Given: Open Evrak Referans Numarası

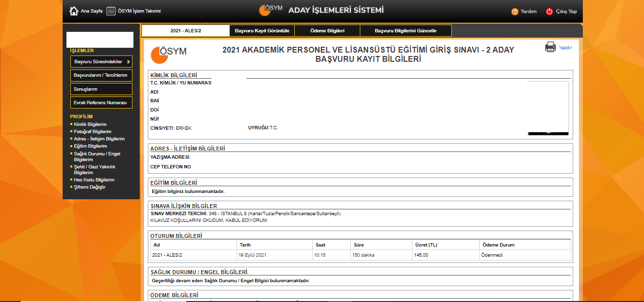Looking at the screenshot, I should coord(101,103).
